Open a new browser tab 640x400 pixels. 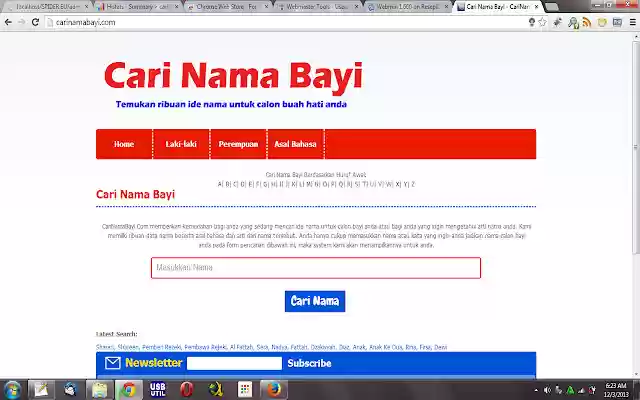551,7
